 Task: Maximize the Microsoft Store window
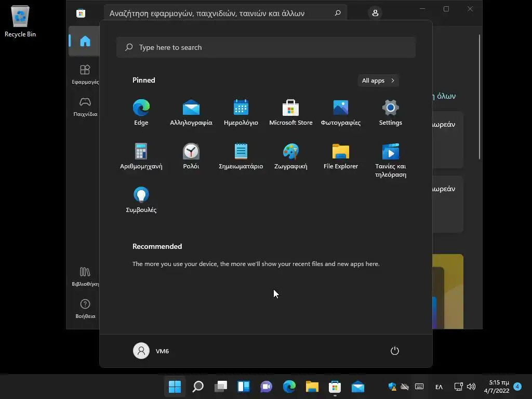click(x=446, y=9)
